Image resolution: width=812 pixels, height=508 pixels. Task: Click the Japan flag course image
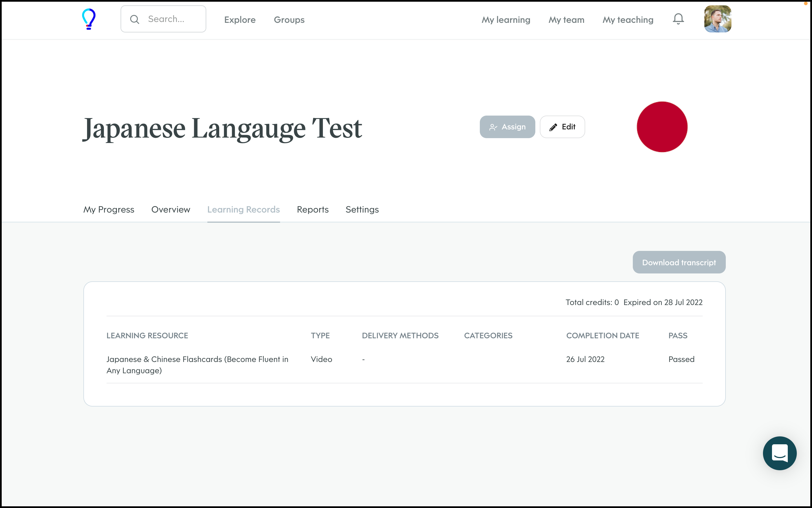(662, 127)
